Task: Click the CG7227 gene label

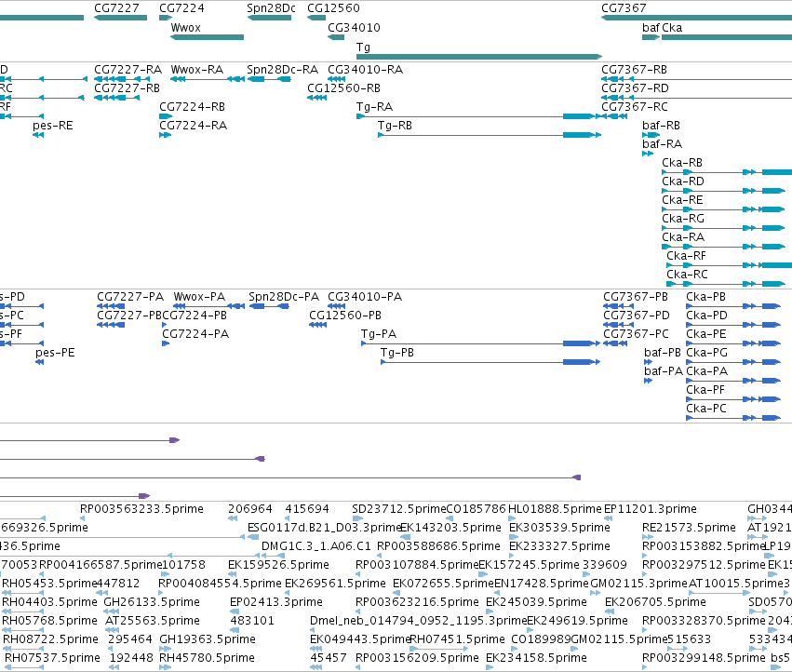Action: point(116,8)
